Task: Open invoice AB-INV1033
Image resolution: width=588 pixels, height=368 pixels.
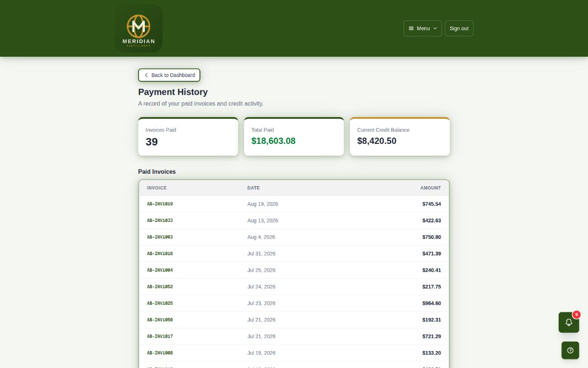Action: (160, 220)
